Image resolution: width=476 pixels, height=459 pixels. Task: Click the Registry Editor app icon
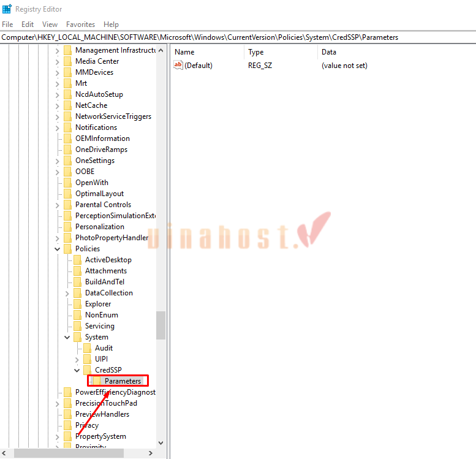(x=7, y=9)
